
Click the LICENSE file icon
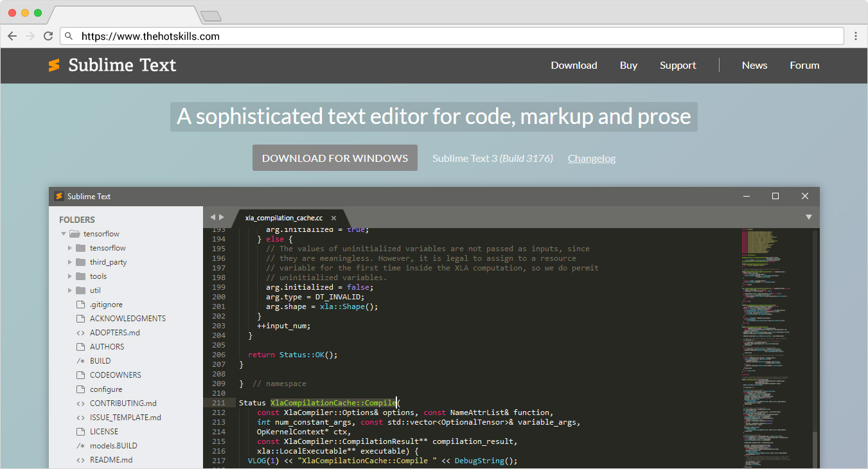tap(80, 432)
